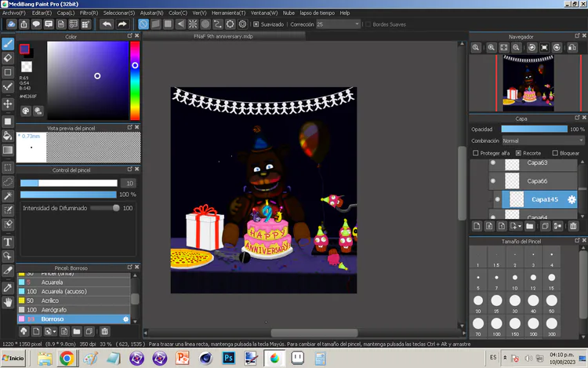Click the system tray expand arrow
The width and height of the screenshot is (588, 368).
click(x=505, y=358)
